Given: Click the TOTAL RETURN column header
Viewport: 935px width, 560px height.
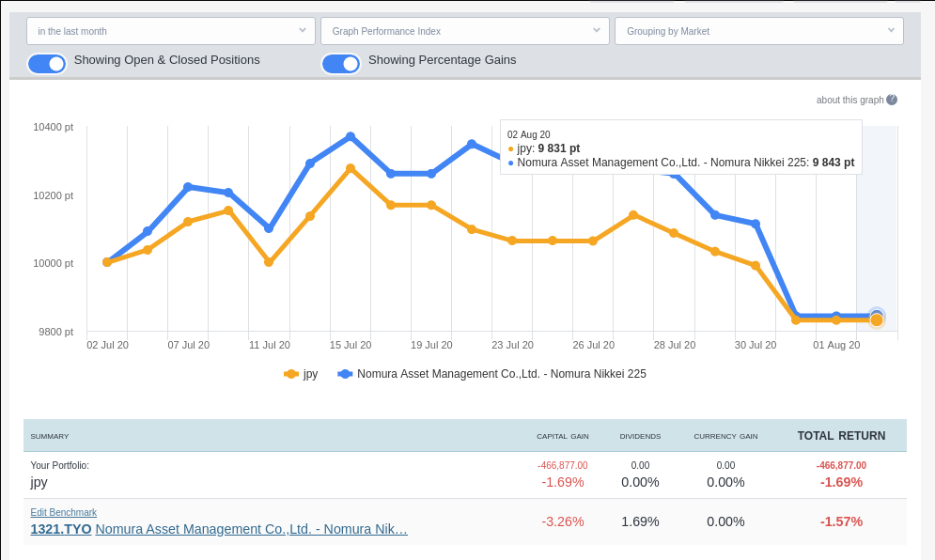Looking at the screenshot, I should pos(841,436).
